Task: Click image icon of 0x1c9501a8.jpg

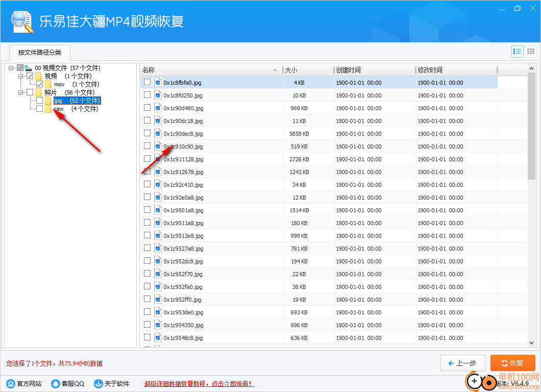Action: (x=158, y=210)
